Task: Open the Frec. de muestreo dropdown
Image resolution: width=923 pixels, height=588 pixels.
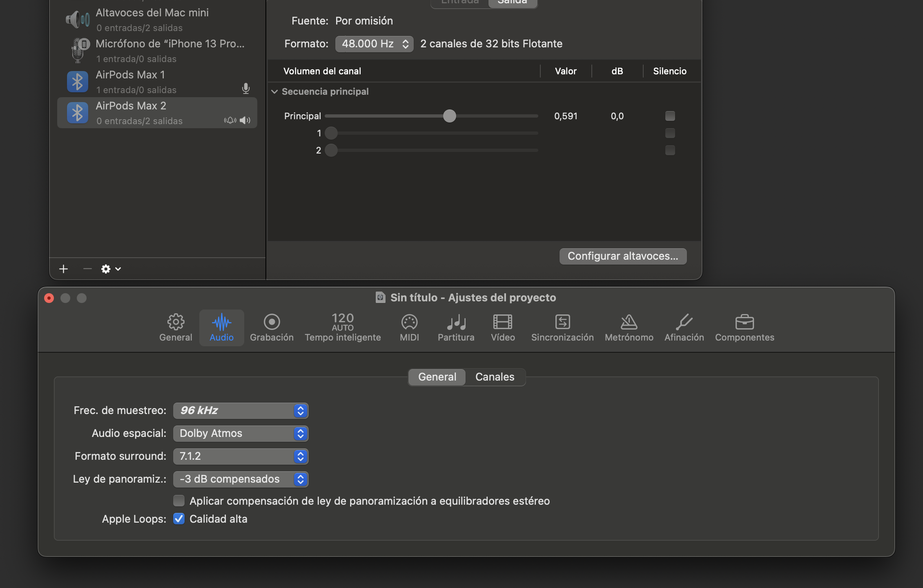Action: pyautogui.click(x=241, y=410)
